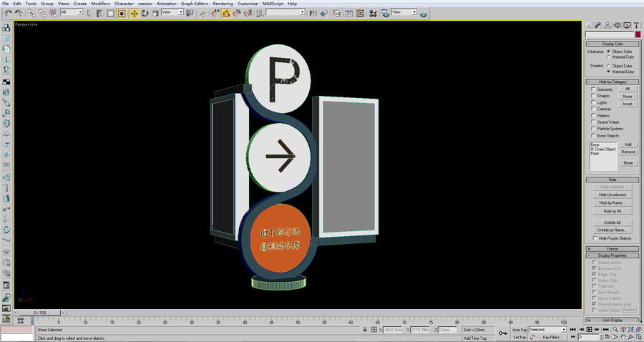Select the Select and Link tool
The height and width of the screenshot is (342, 644).
(x=31, y=13)
